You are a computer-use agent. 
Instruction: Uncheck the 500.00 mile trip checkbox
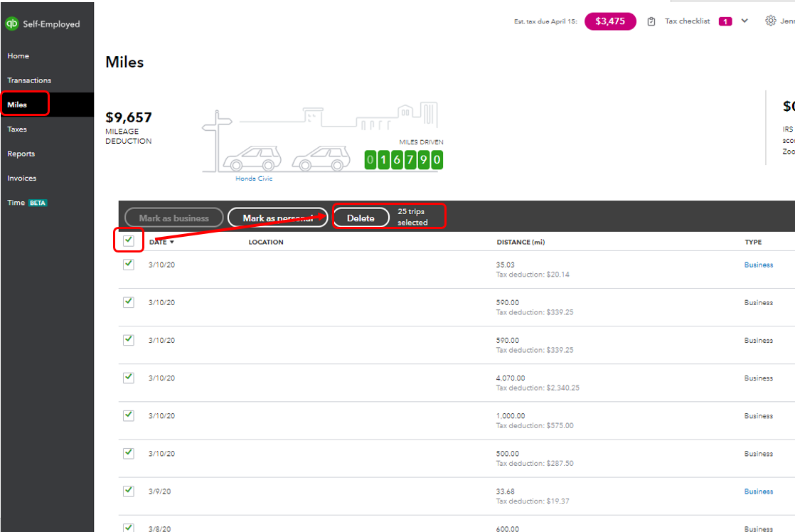coord(129,453)
